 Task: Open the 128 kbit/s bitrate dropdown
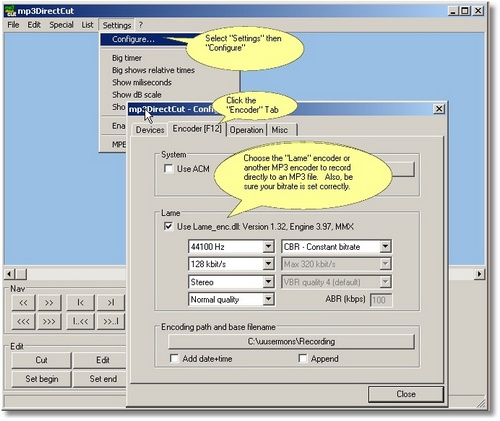268,264
